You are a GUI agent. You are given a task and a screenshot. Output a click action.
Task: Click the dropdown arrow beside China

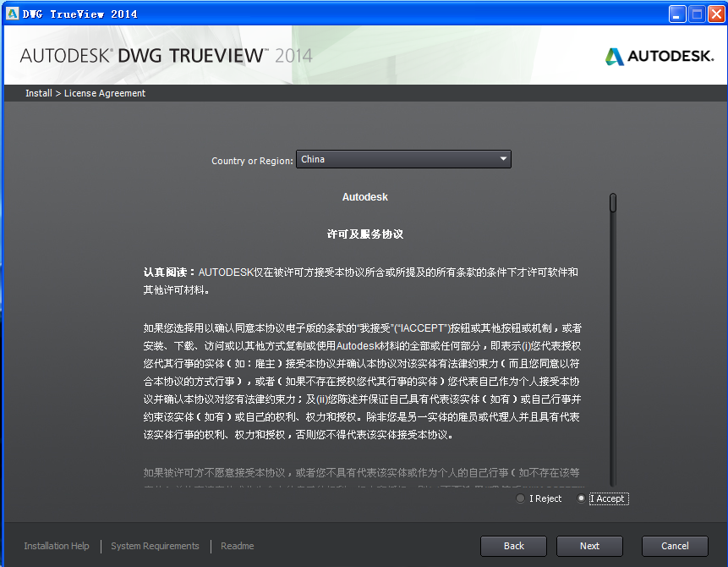[503, 159]
